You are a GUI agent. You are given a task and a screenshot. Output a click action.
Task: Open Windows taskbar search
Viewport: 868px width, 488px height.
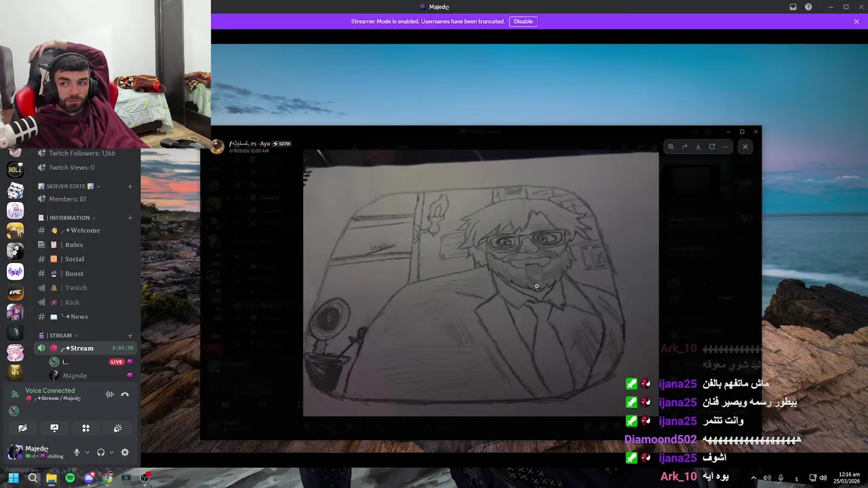coord(33,478)
